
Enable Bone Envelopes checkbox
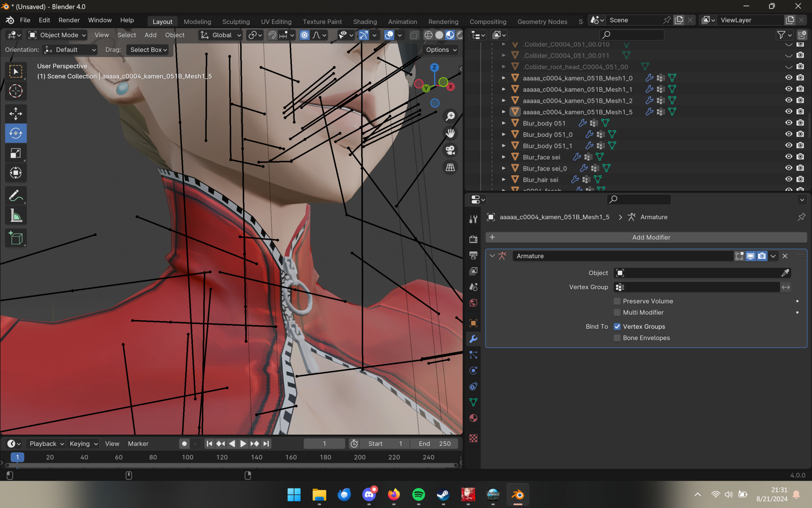(x=617, y=338)
